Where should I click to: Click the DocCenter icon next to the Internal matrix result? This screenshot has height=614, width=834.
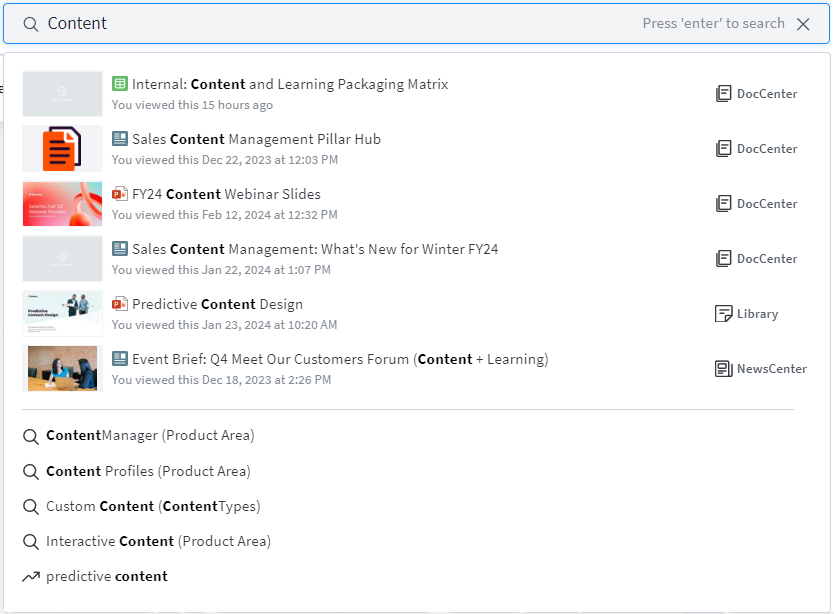(724, 92)
